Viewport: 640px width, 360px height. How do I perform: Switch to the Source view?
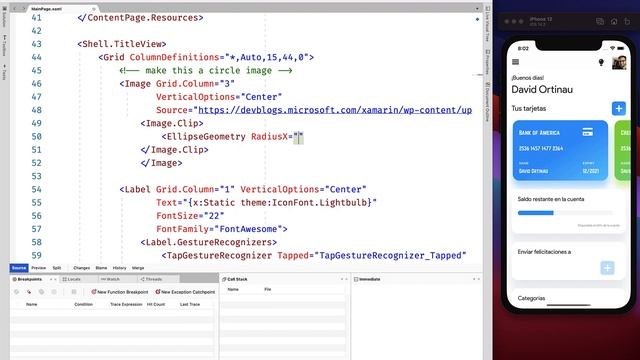(x=19, y=268)
